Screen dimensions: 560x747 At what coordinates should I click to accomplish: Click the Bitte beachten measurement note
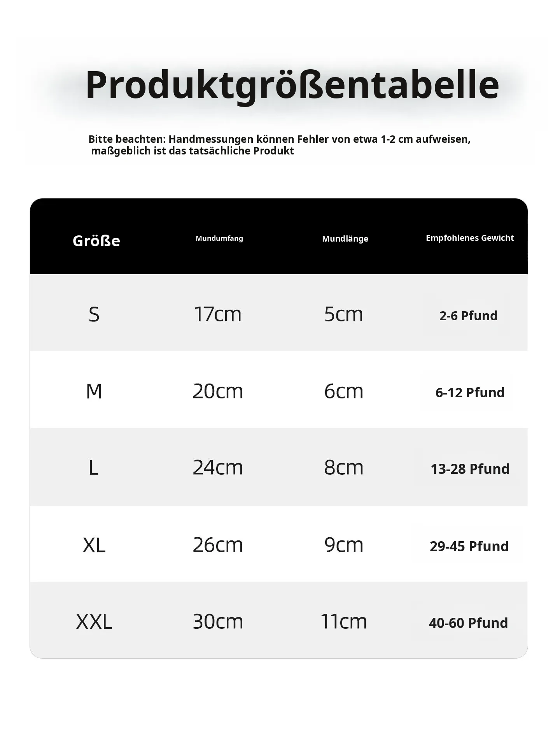point(279,145)
